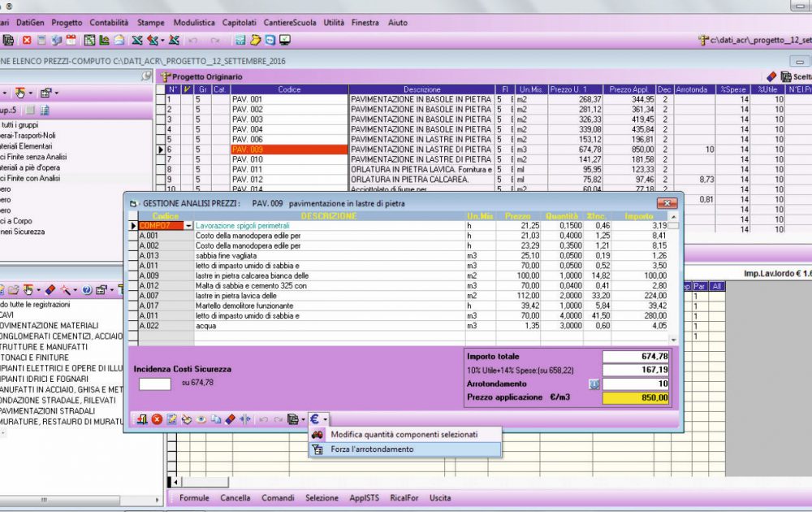Open the COMP07 code dropdown arrow
The image size is (812, 512).
pos(188,226)
